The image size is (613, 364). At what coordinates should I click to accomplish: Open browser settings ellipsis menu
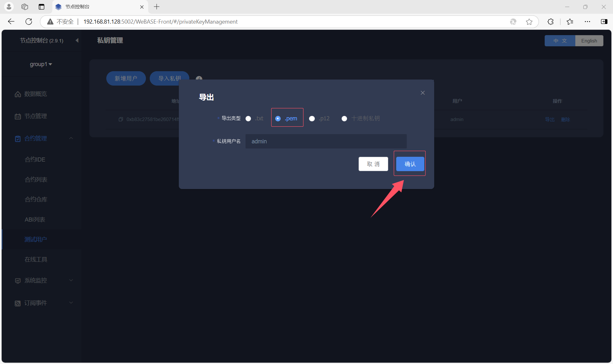pyautogui.click(x=587, y=22)
